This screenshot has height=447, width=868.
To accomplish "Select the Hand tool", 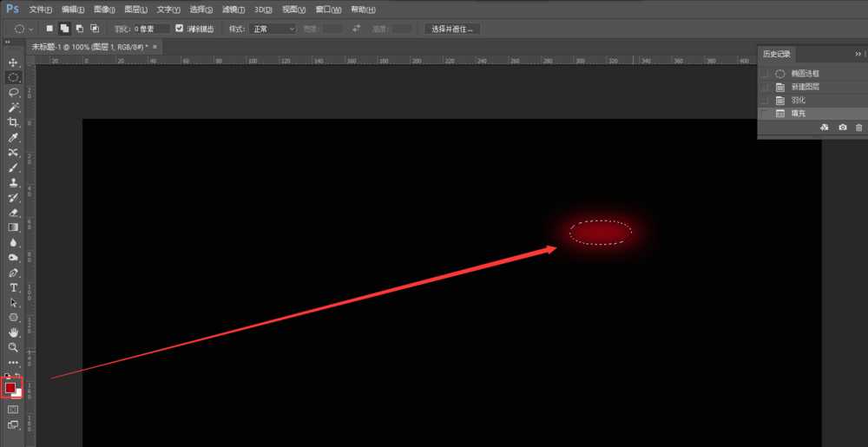I will coord(13,332).
